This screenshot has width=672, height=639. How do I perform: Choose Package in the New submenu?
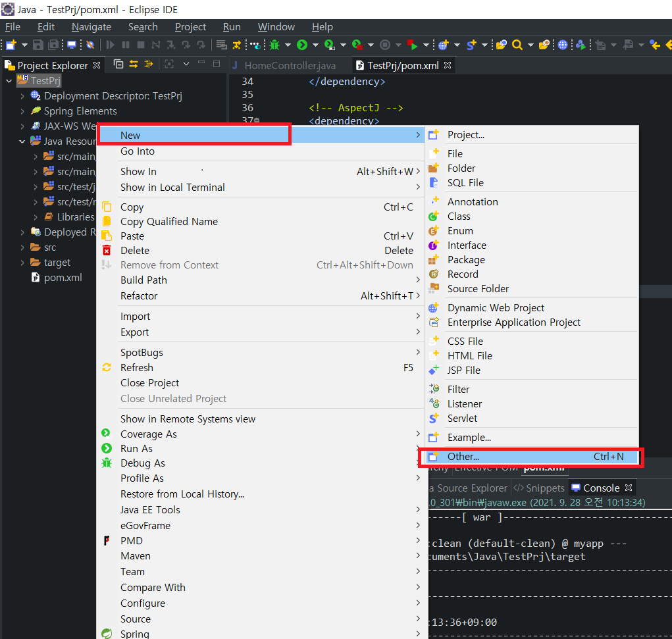coord(531,260)
